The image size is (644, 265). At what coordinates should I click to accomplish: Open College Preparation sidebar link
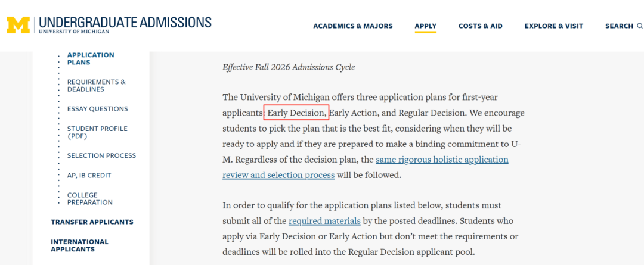click(x=90, y=198)
